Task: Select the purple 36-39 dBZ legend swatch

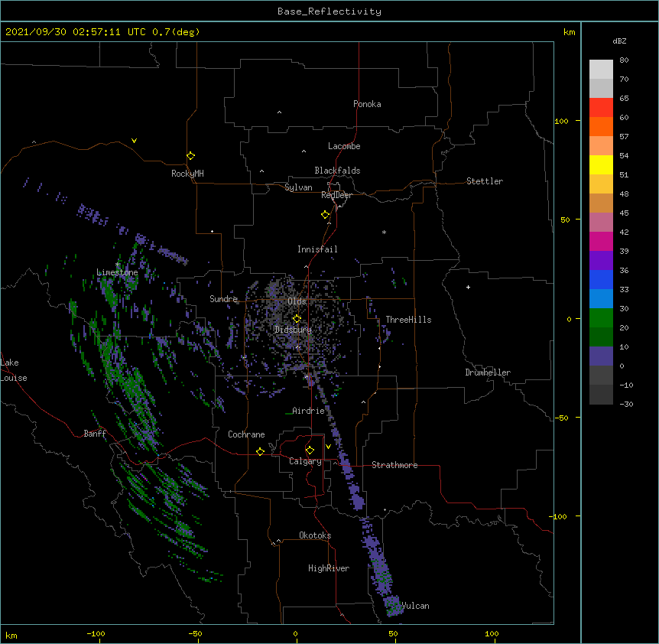Action: [x=601, y=261]
